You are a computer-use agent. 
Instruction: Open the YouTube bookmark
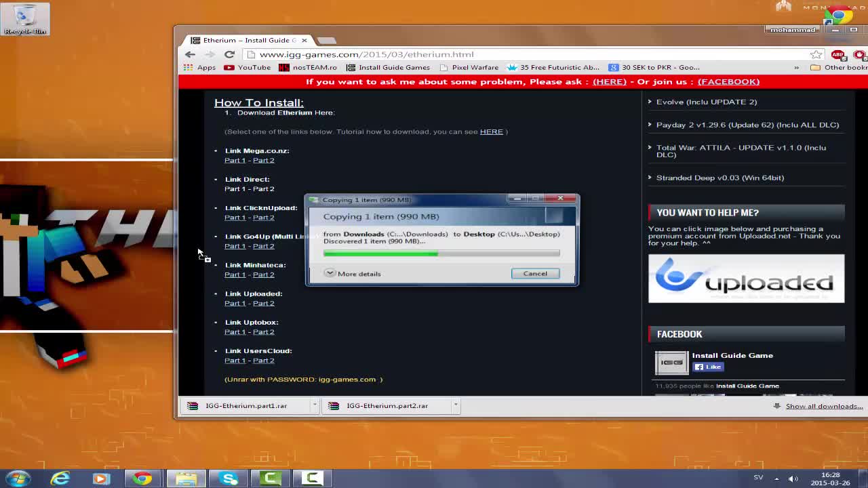248,67
